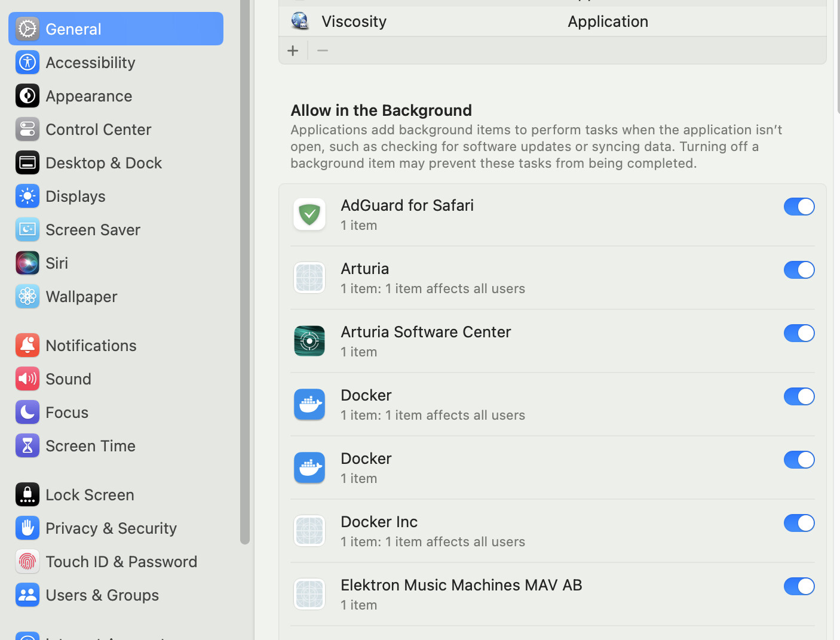Select the Wallpaper flower icon
The height and width of the screenshot is (640, 840).
tap(27, 296)
